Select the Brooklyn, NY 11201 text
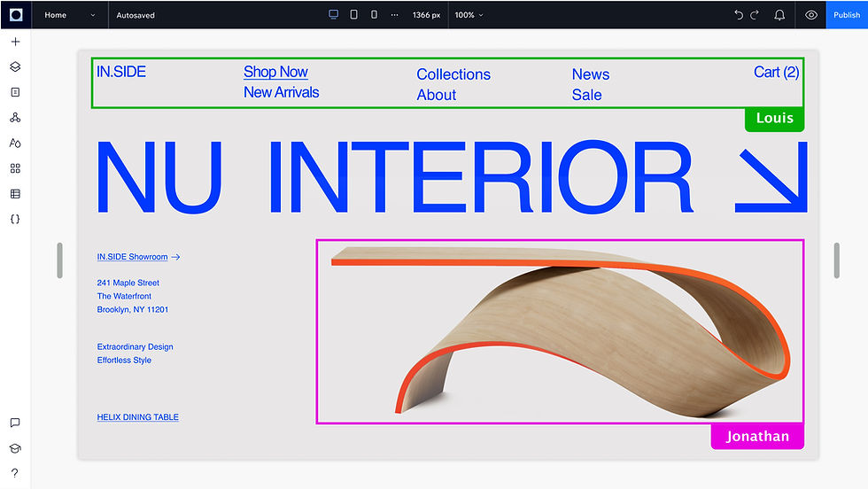This screenshot has width=868, height=489. tap(132, 309)
